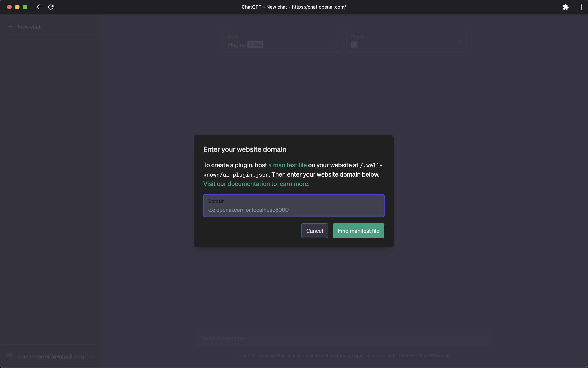This screenshot has height=368, width=588.
Task: Click the page reload icon
Action: (x=51, y=7)
